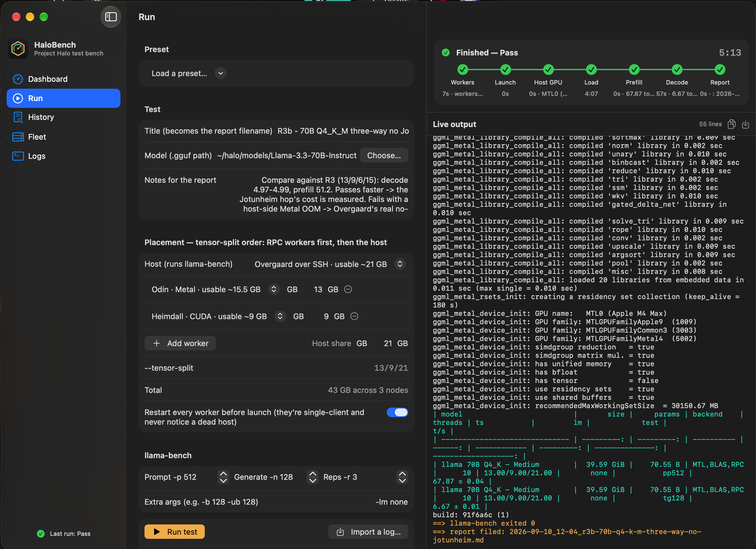This screenshot has width=756, height=549.
Task: Click the plus icon on Add worker
Action: 156,343
